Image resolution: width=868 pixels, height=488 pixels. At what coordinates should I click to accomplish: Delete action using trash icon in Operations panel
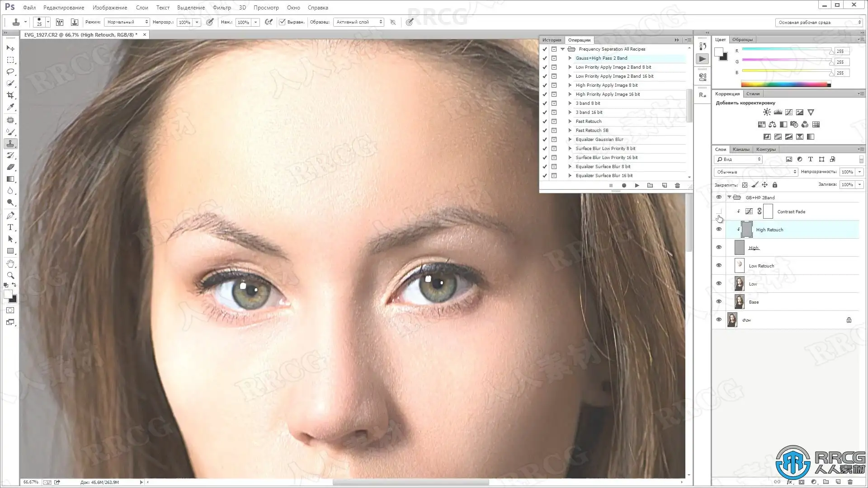tap(677, 185)
